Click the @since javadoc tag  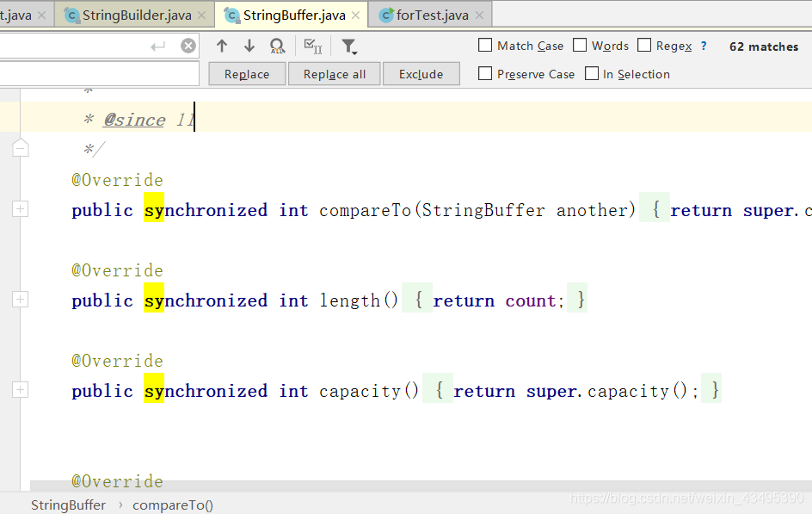(x=134, y=120)
